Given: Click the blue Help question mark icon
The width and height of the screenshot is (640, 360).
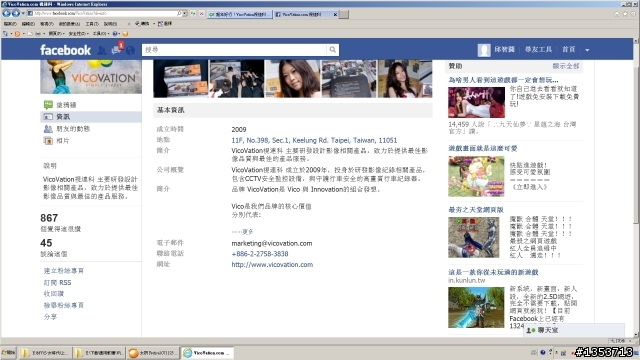Looking at the screenshot, I should pos(115,33).
